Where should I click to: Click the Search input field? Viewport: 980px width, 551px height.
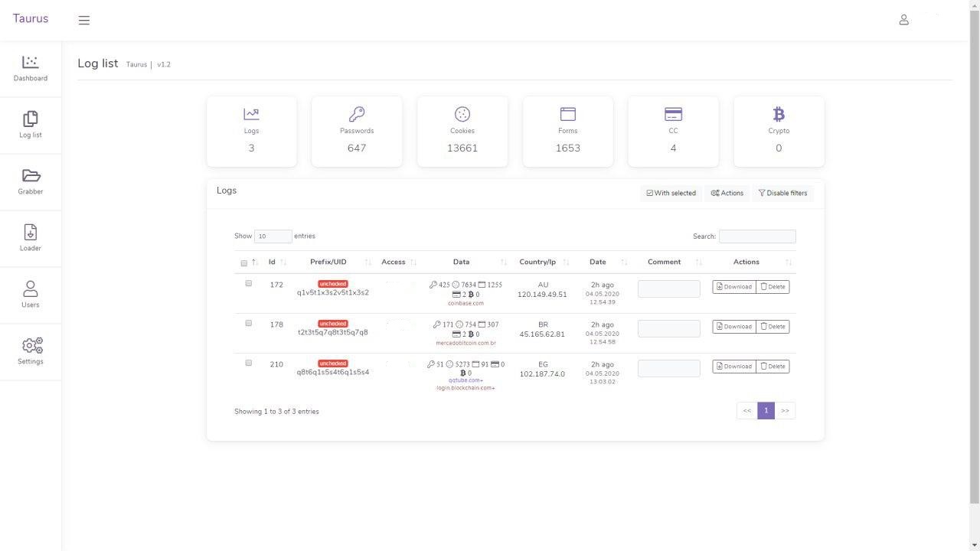(x=757, y=236)
